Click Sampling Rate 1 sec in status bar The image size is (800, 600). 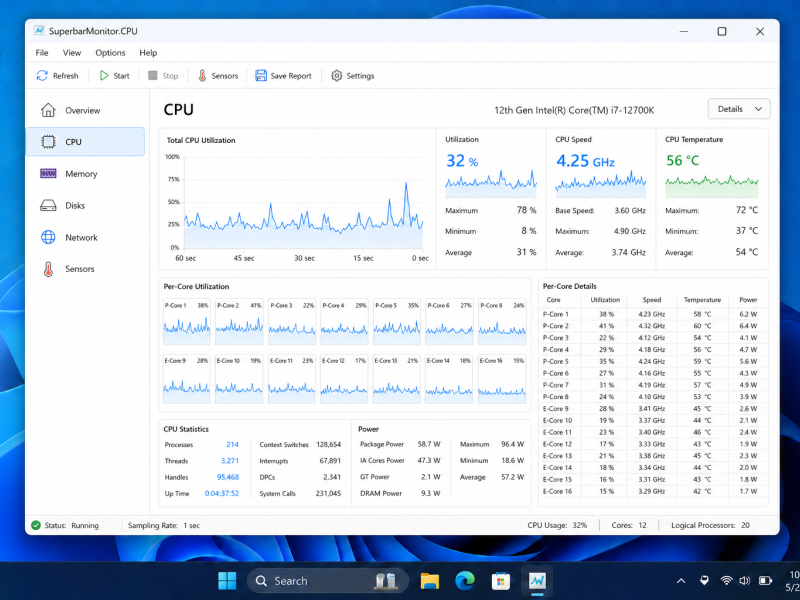pyautogui.click(x=164, y=525)
